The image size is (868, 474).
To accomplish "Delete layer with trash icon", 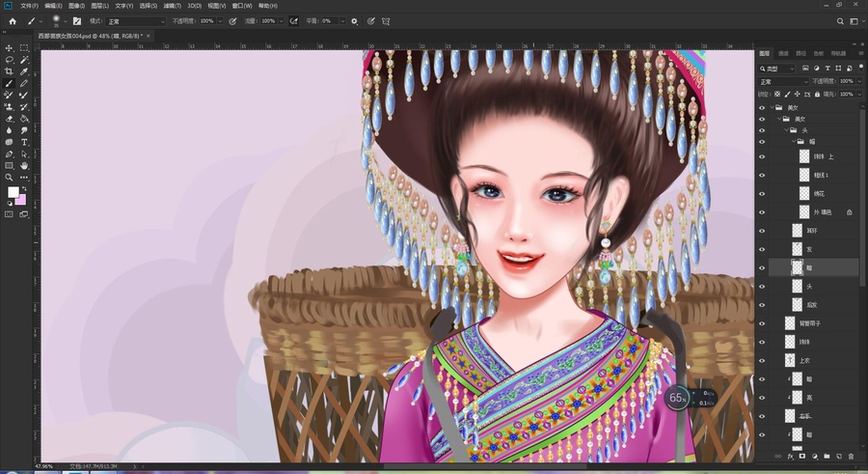I will [851, 457].
